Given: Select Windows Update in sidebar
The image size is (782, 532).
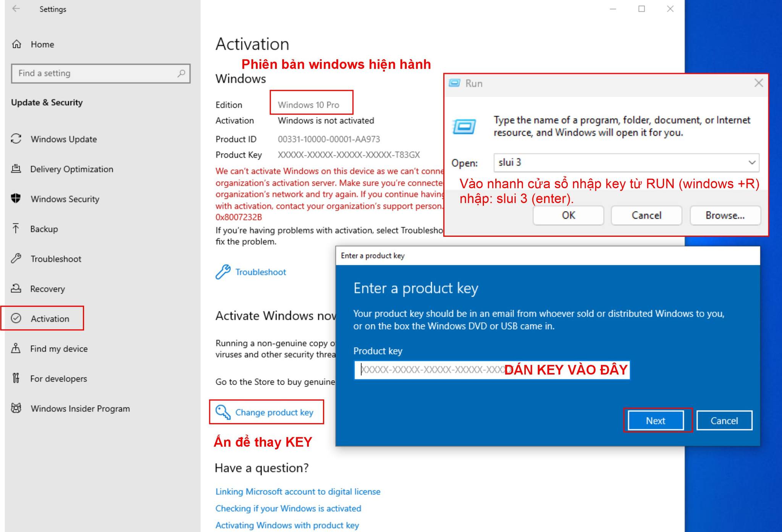Looking at the screenshot, I should [64, 139].
